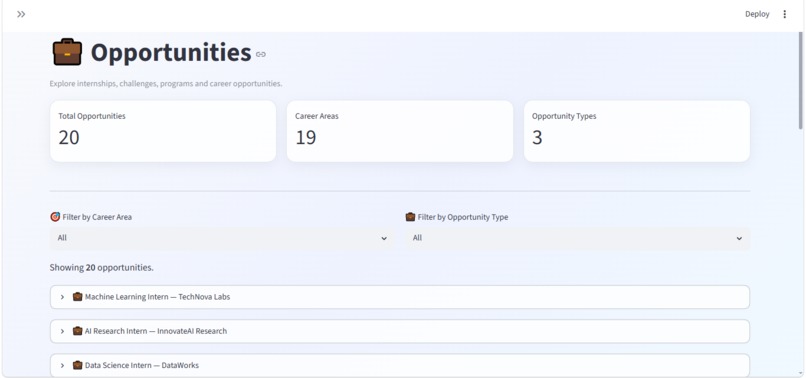Click the Career Areas metric card
Viewport: 806px width, 378px height.
[x=400, y=131]
